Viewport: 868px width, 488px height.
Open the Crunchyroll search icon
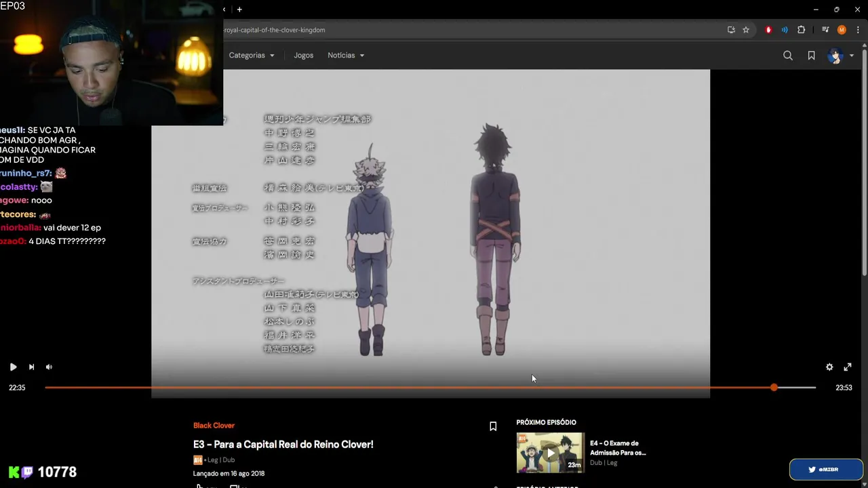pyautogui.click(x=788, y=56)
